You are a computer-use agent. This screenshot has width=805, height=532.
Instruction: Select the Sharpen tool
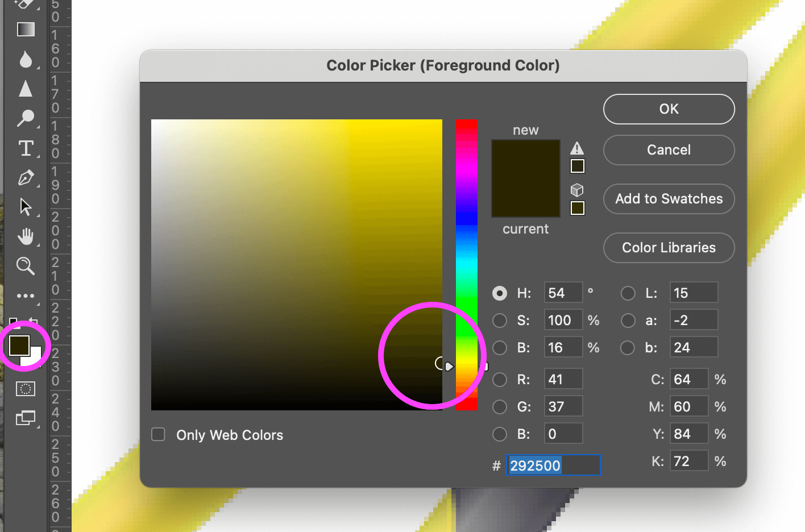26,89
